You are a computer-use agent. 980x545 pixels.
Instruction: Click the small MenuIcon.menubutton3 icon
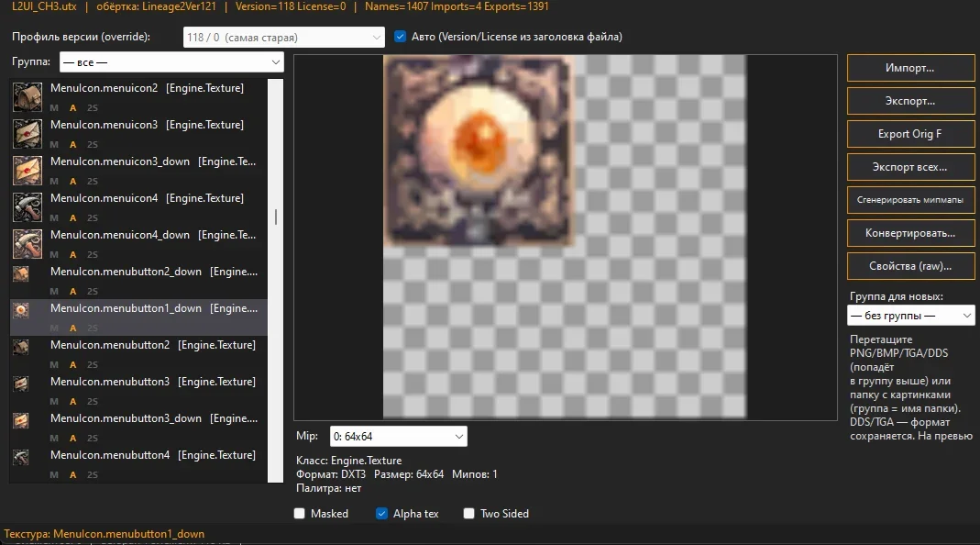20,384
